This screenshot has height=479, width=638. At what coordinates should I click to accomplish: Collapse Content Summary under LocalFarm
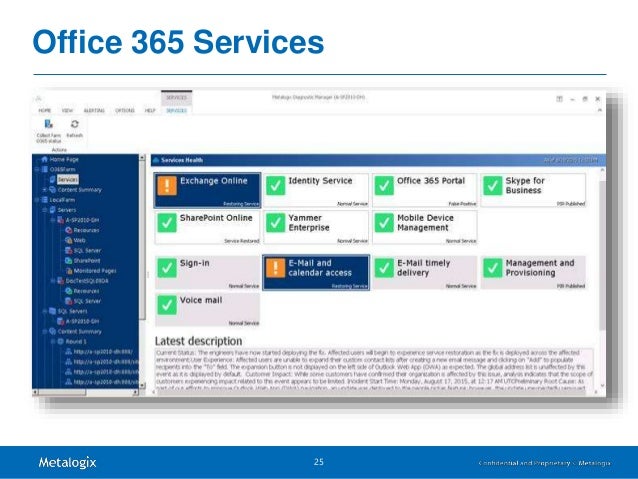pos(45,331)
